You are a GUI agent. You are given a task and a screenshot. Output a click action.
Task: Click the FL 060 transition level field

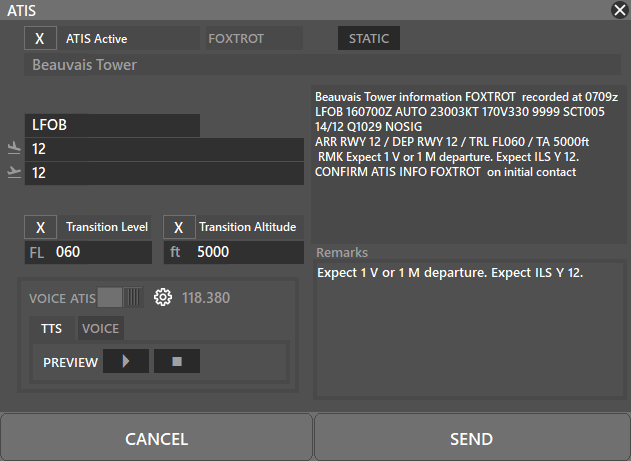click(x=88, y=252)
